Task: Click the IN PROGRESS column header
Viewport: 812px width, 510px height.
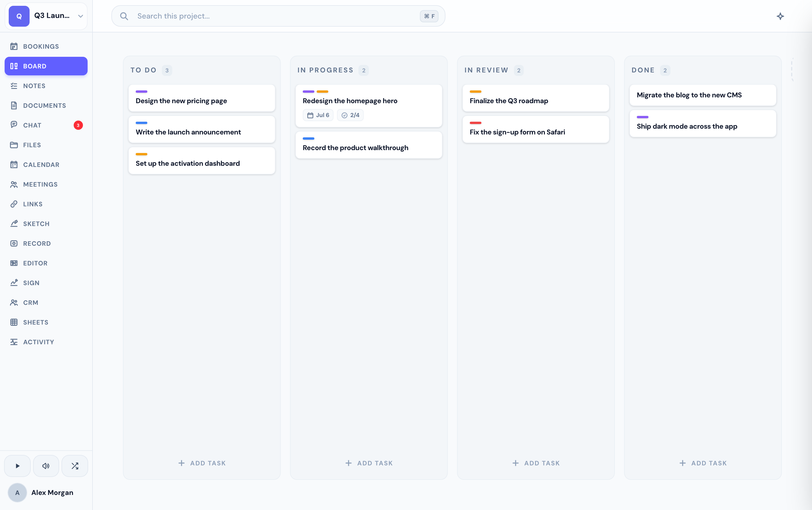Action: [325, 70]
